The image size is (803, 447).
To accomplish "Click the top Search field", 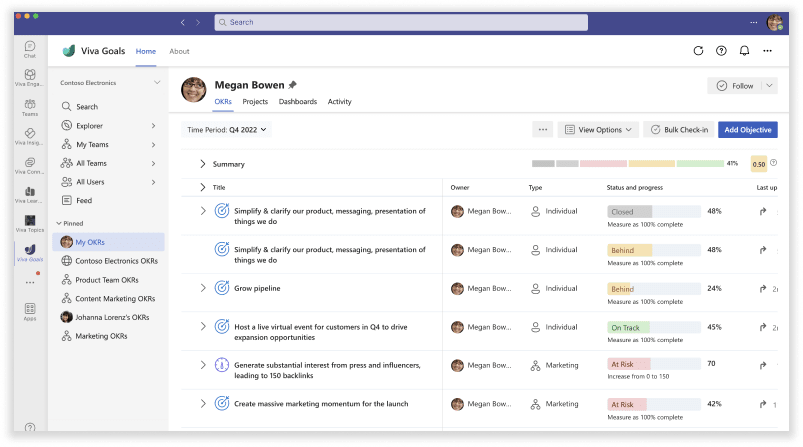I will 401,23.
